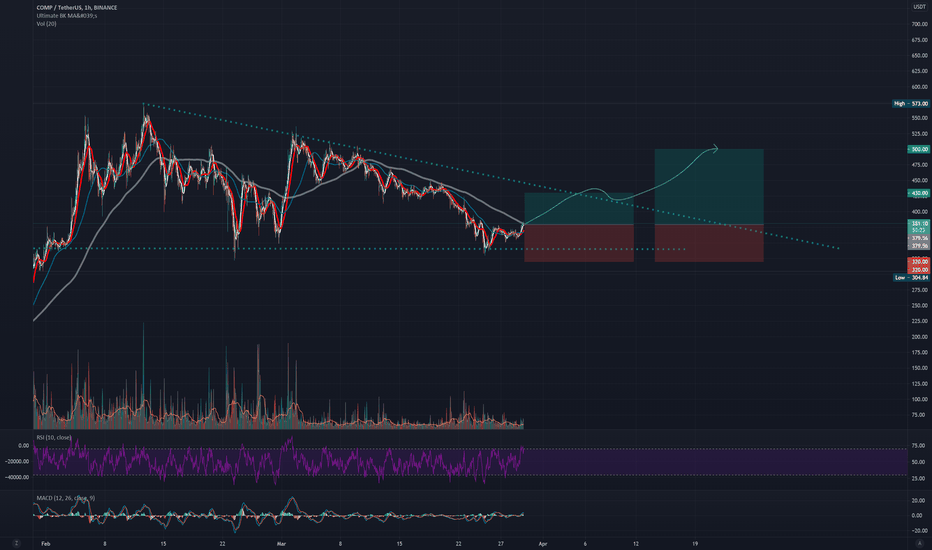
Task: Click the High 573.00 price label
Action: [911, 103]
